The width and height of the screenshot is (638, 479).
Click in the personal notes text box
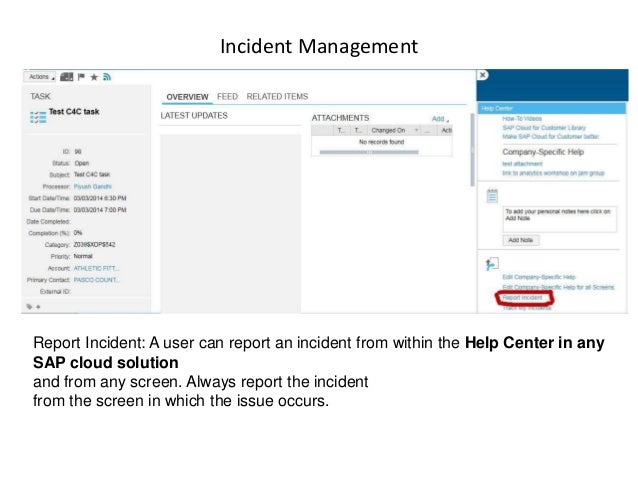pos(559,219)
